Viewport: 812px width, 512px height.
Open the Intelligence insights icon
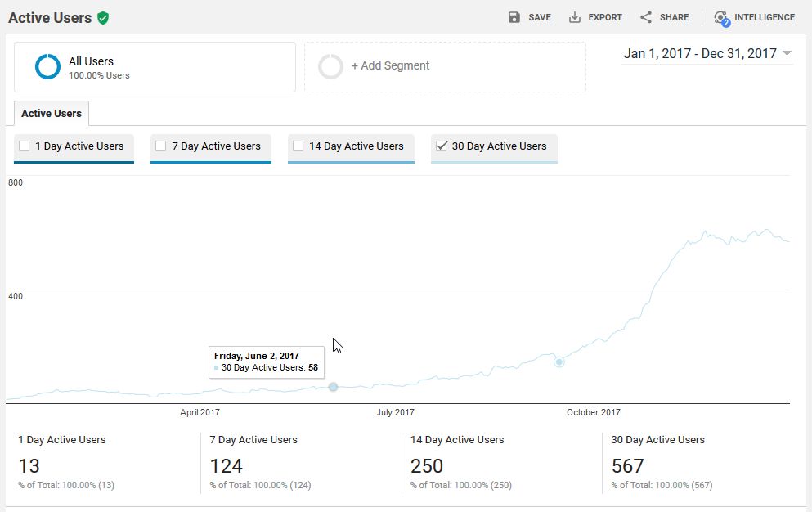(x=720, y=18)
